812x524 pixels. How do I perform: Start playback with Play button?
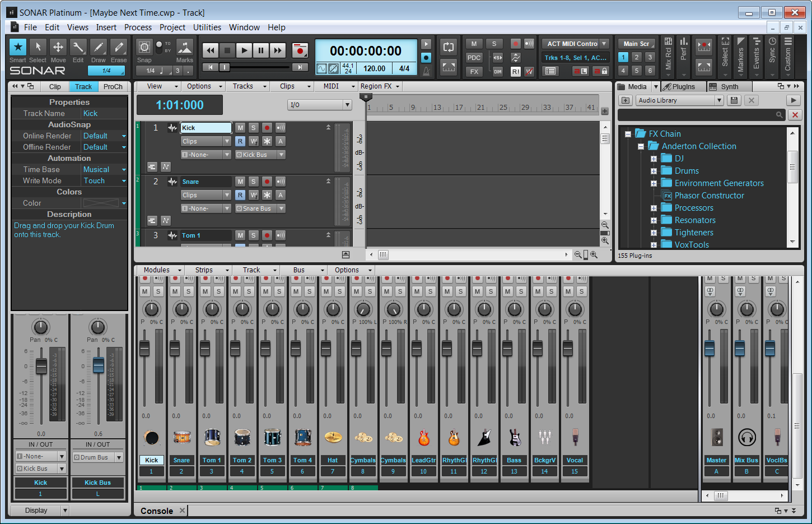244,50
